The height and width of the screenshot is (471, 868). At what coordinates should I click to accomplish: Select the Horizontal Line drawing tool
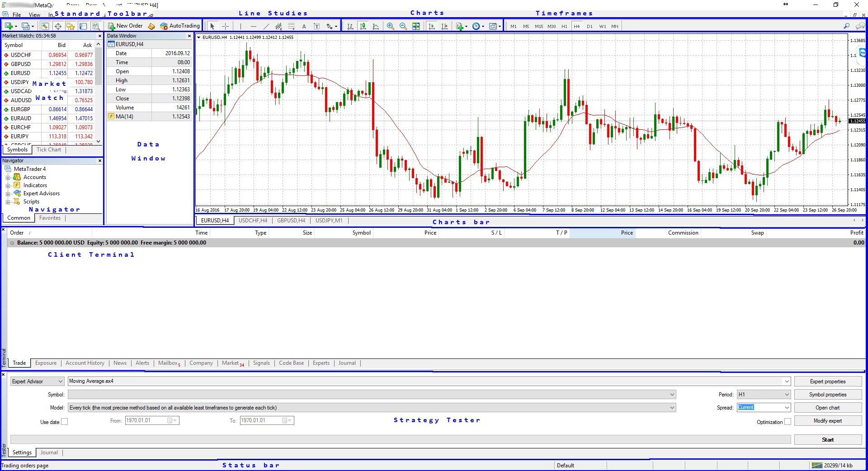(x=253, y=26)
